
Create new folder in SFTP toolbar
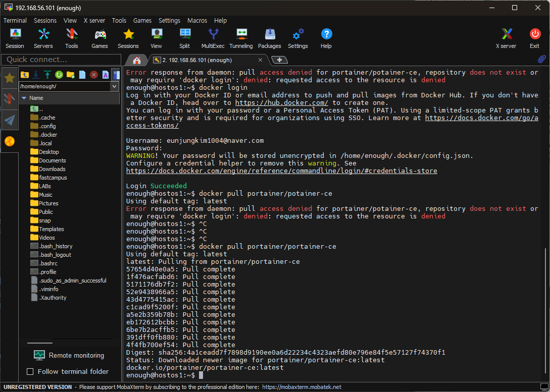pyautogui.click(x=71, y=74)
